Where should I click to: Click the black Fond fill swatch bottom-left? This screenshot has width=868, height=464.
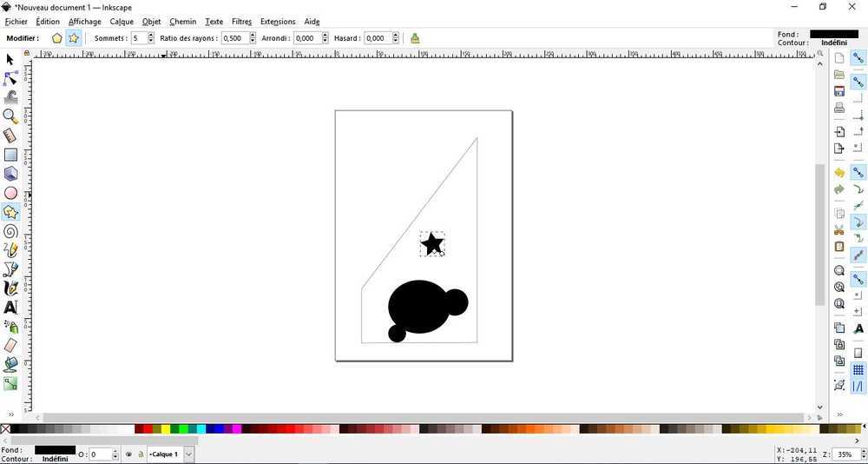55,450
